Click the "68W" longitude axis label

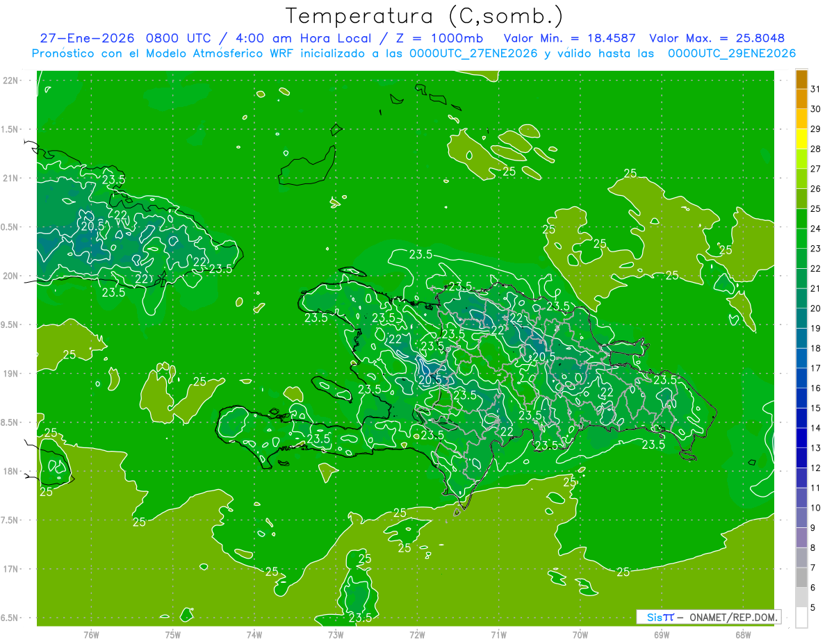click(742, 634)
